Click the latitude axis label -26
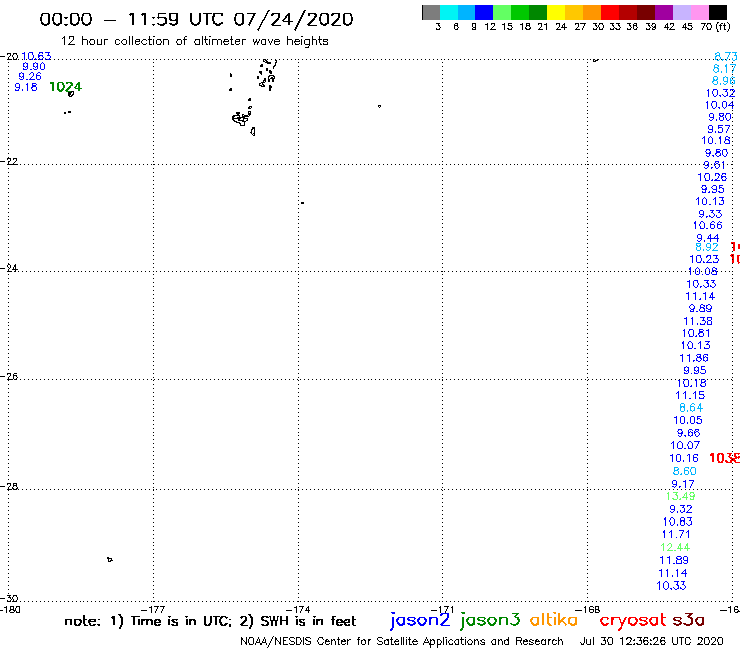740x650 pixels. coord(8,377)
